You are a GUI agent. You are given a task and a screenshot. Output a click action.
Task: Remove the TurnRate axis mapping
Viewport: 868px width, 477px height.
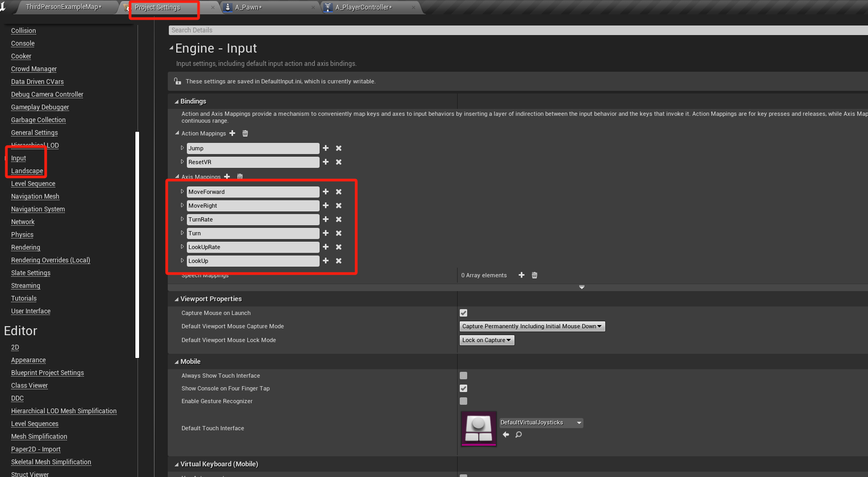pos(339,219)
